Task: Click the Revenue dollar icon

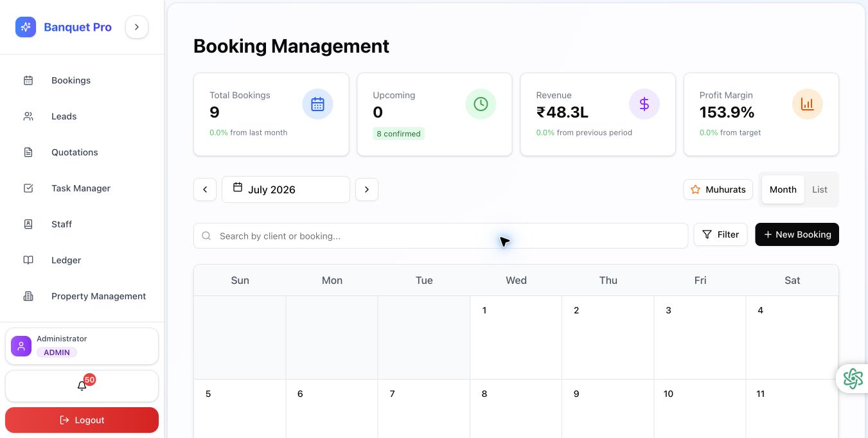Action: click(x=644, y=104)
